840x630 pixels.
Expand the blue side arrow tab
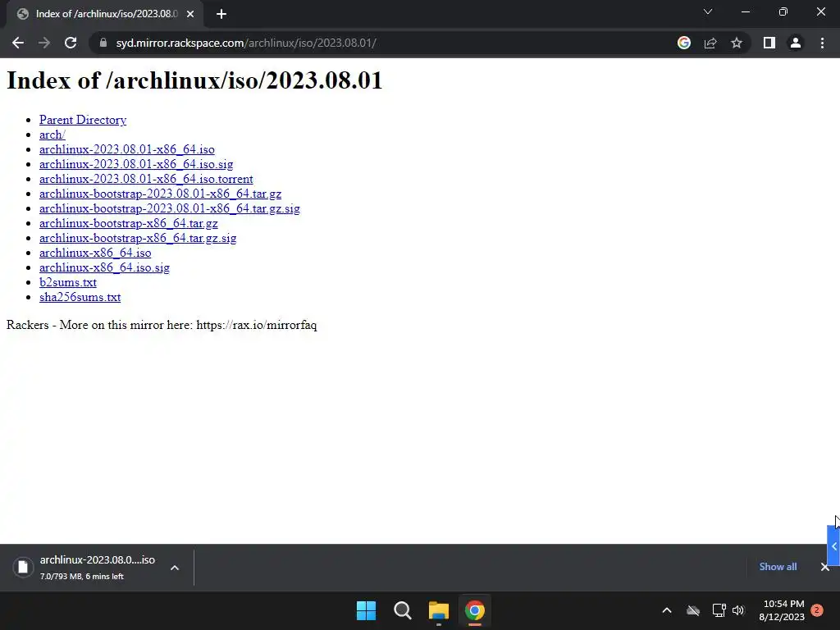(833, 546)
